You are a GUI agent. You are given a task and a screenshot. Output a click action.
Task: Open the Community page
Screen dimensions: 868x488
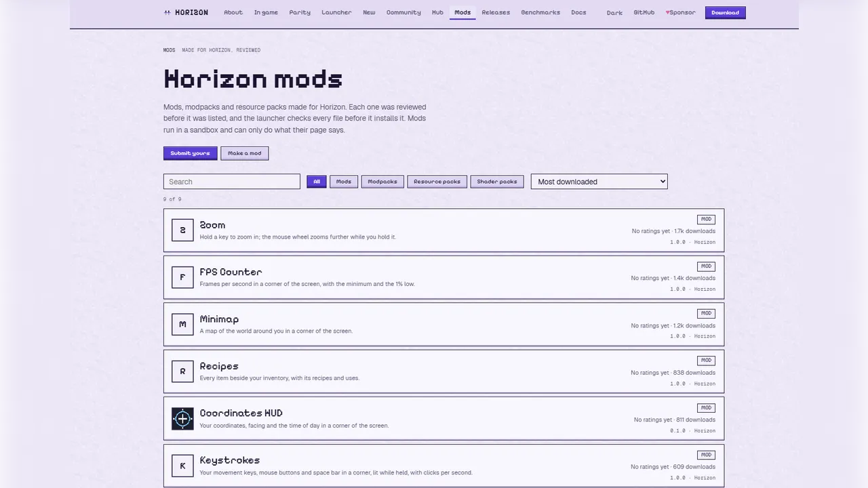click(403, 13)
